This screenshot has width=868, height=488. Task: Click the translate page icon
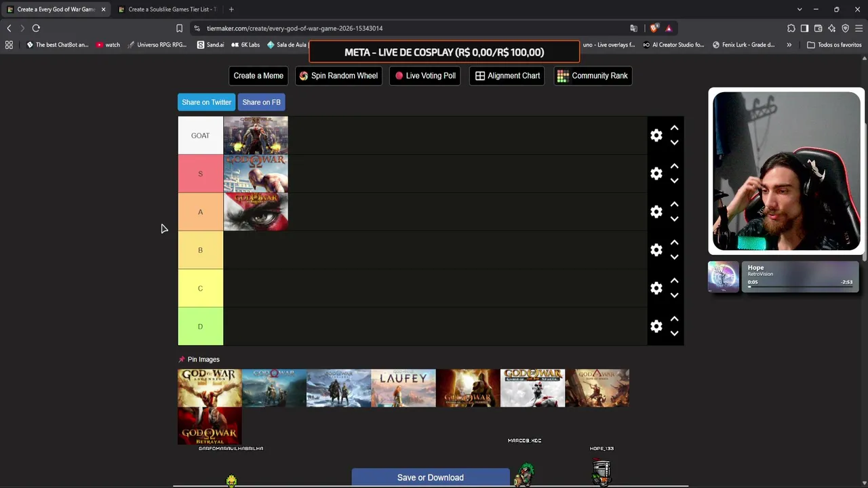coord(633,28)
